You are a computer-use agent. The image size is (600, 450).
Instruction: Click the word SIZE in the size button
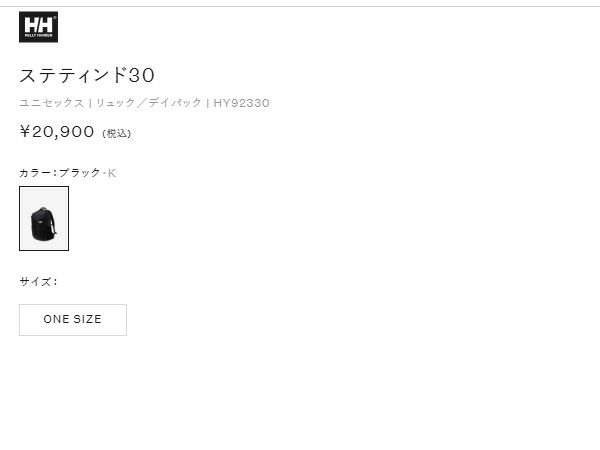[x=88, y=320]
